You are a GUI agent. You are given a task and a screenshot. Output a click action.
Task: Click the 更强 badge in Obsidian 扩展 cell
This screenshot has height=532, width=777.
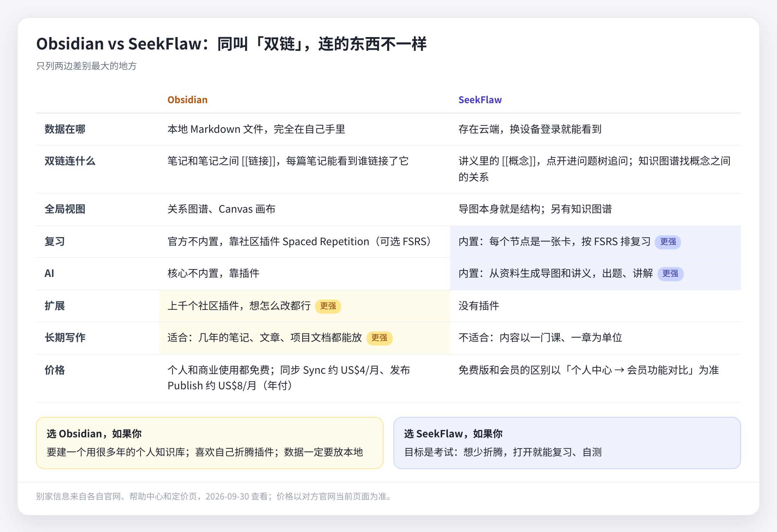point(328,306)
